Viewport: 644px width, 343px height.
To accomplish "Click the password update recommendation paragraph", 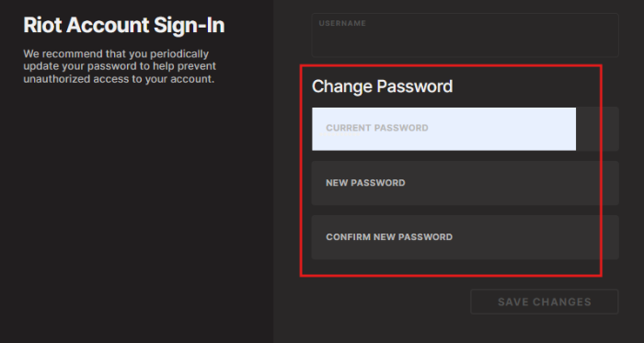I will [x=120, y=66].
